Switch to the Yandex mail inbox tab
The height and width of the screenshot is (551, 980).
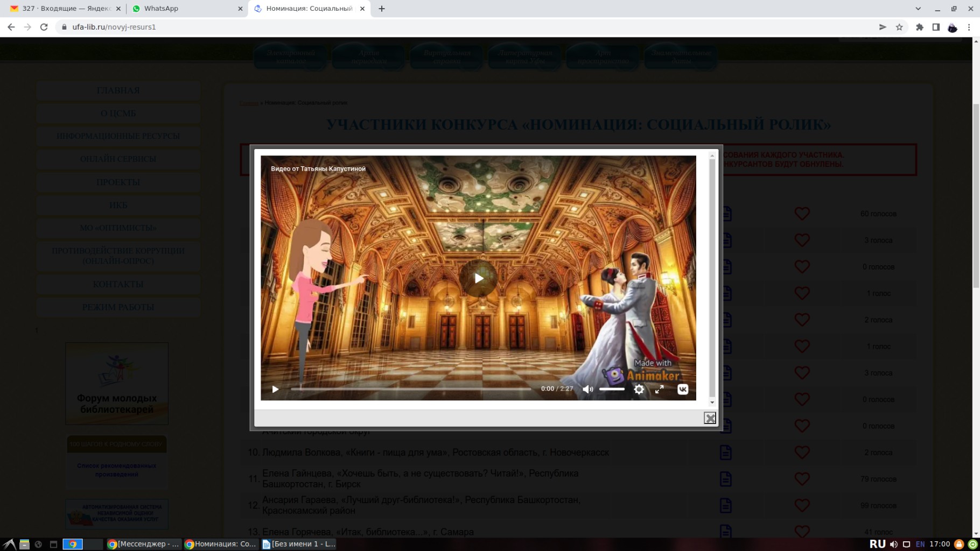coord(65,9)
